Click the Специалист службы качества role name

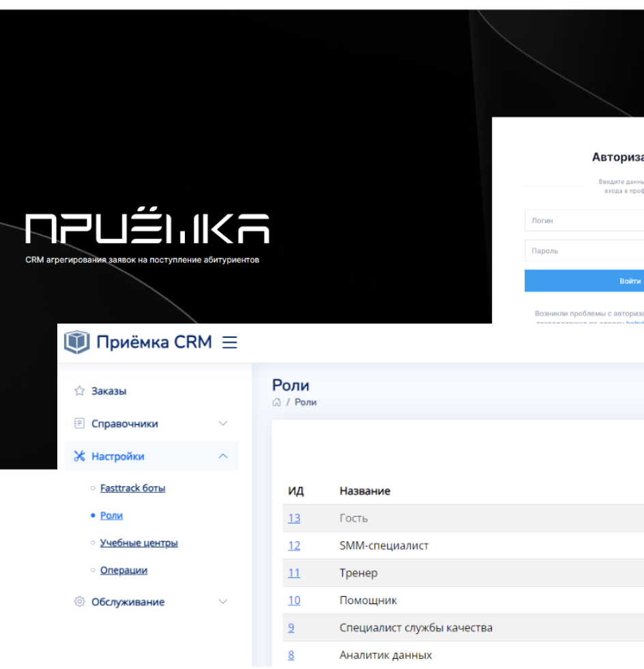pyautogui.click(x=416, y=627)
